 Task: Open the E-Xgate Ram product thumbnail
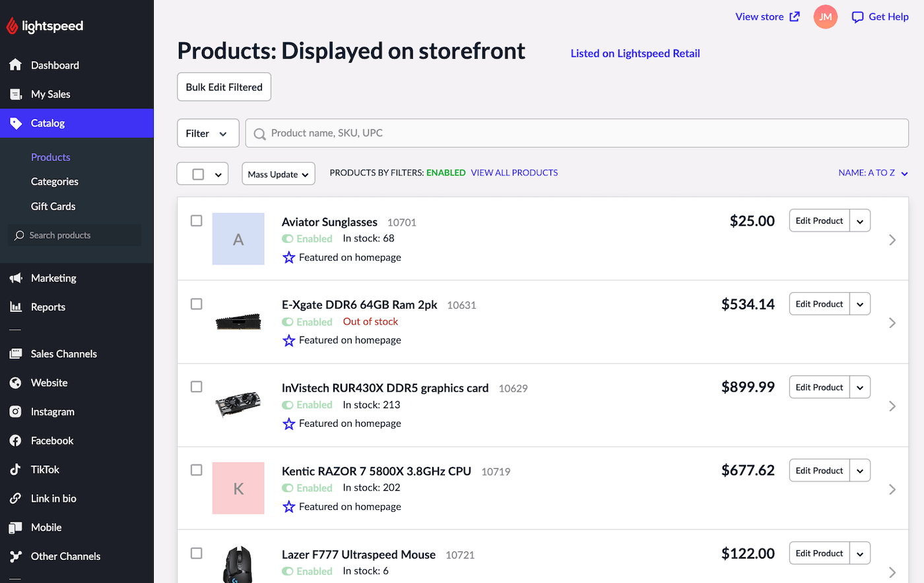tap(238, 322)
